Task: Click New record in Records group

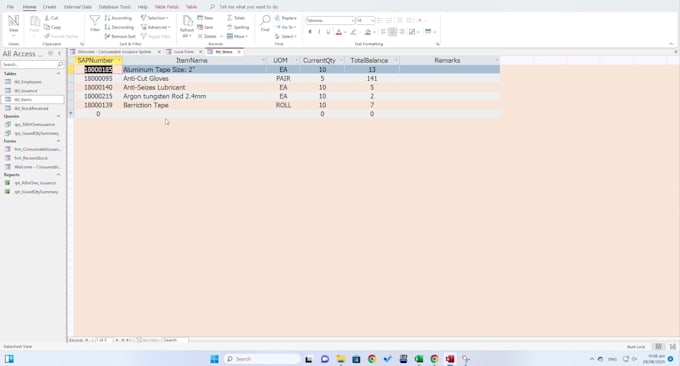Action: (205, 18)
